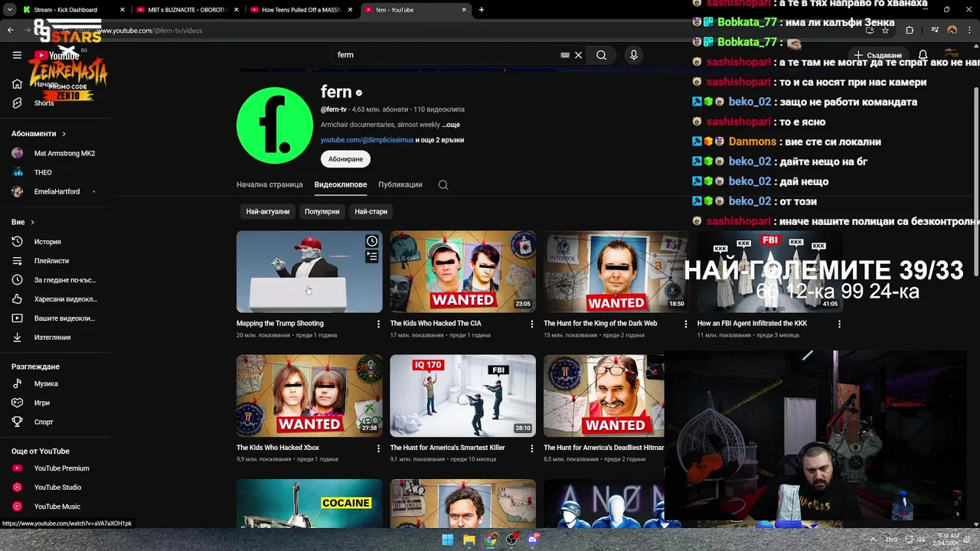Open the THEO subscription channel
This screenshot has height=551, width=980.
55,172
